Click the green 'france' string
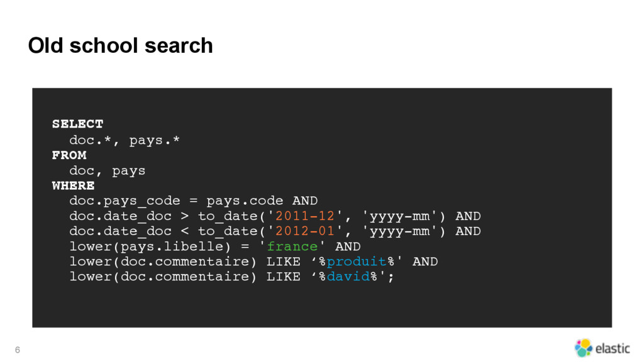The image size is (644, 362). click(292, 246)
